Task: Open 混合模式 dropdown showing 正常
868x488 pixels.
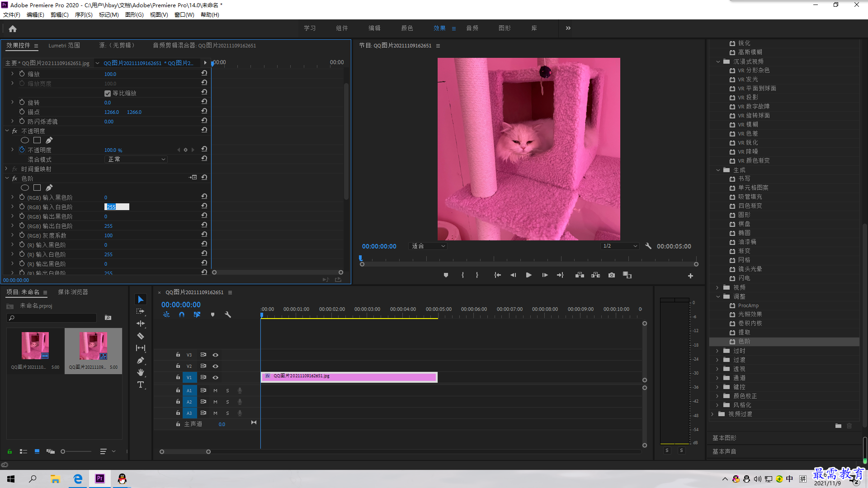Action: coord(136,160)
